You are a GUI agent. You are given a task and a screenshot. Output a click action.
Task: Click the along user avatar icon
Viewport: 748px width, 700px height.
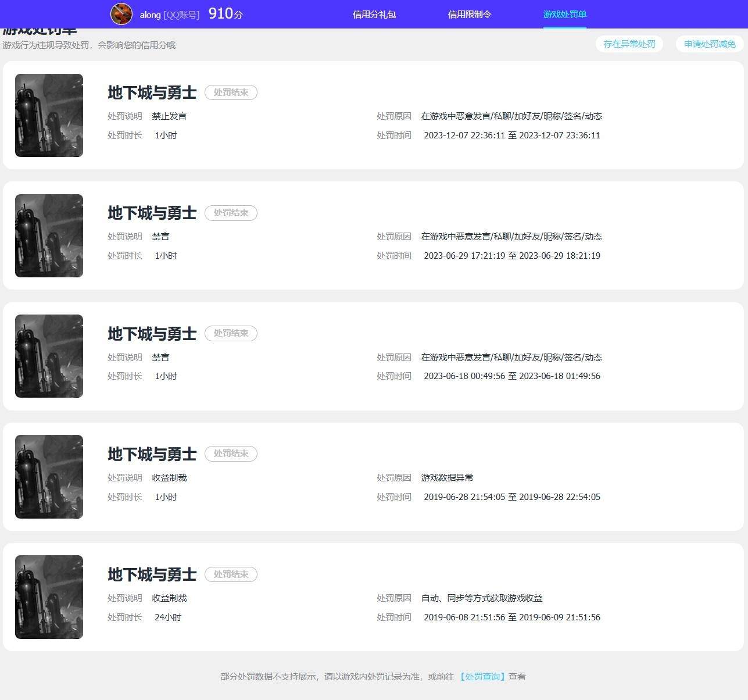tap(121, 14)
